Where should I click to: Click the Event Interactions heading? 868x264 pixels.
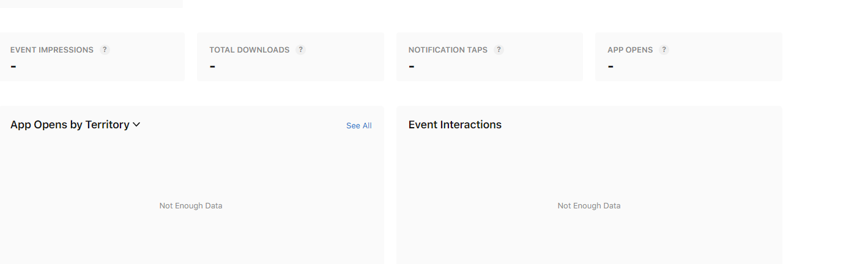coord(454,125)
